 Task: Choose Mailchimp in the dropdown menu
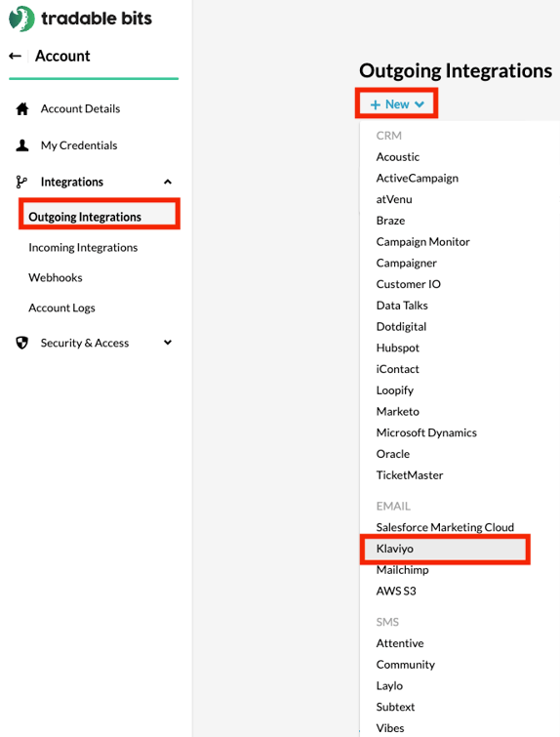click(403, 570)
